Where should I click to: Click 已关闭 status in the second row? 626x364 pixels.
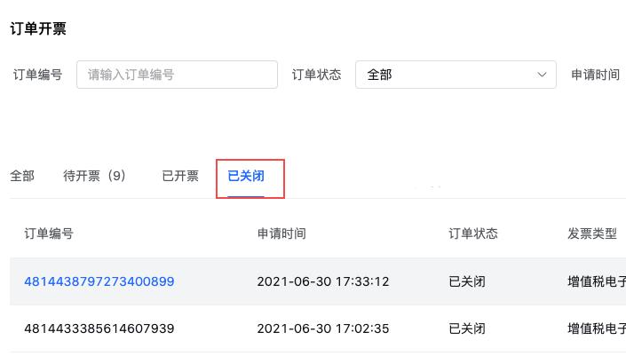(467, 328)
